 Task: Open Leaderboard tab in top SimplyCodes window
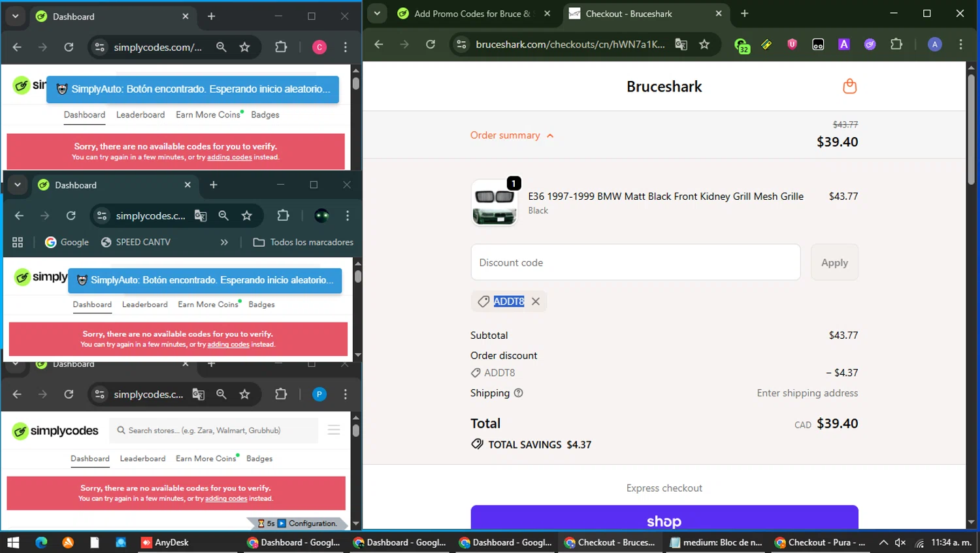140,114
